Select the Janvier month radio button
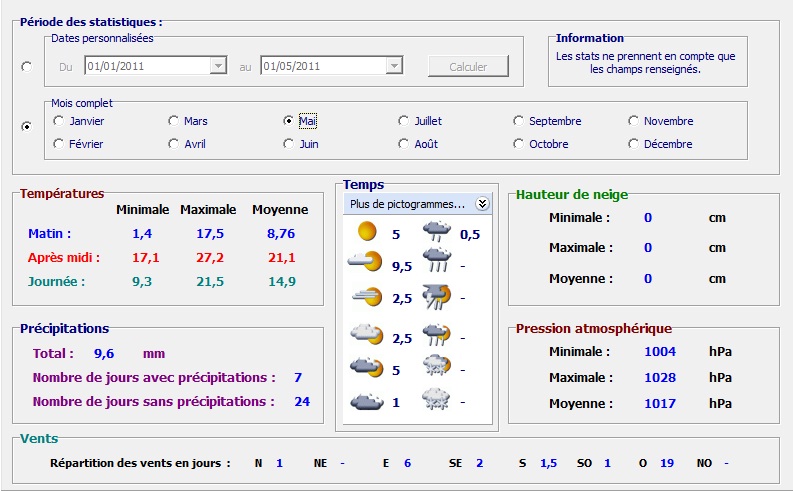793x491 pixels. click(x=59, y=121)
